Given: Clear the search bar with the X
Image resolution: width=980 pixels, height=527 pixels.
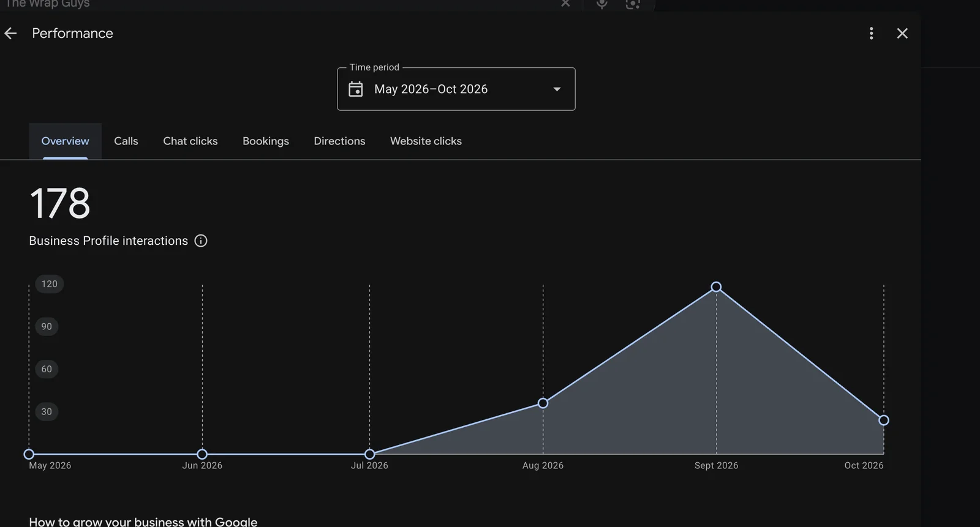Looking at the screenshot, I should 565,3.
